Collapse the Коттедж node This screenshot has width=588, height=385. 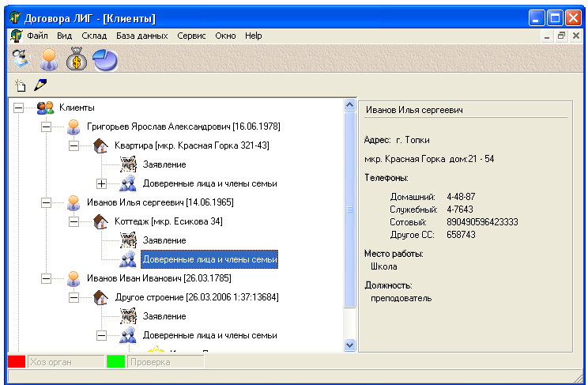pyautogui.click(x=73, y=221)
